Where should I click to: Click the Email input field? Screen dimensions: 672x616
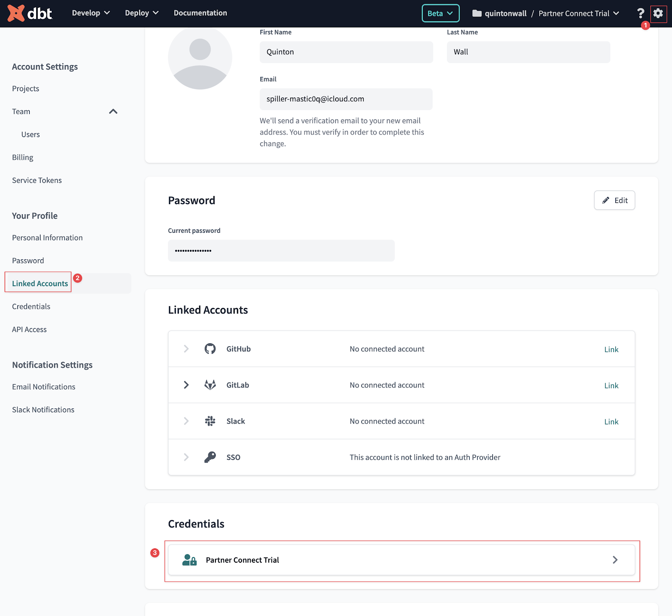pos(346,99)
